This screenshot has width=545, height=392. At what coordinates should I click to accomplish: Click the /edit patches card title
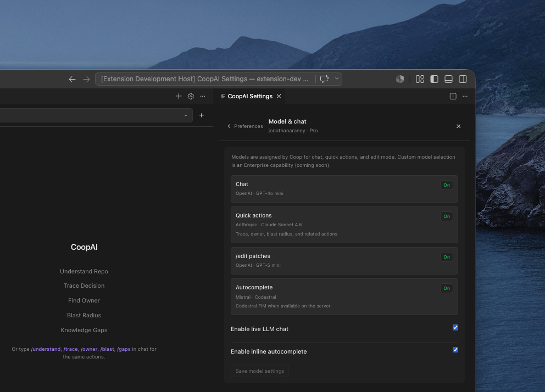pyautogui.click(x=253, y=256)
